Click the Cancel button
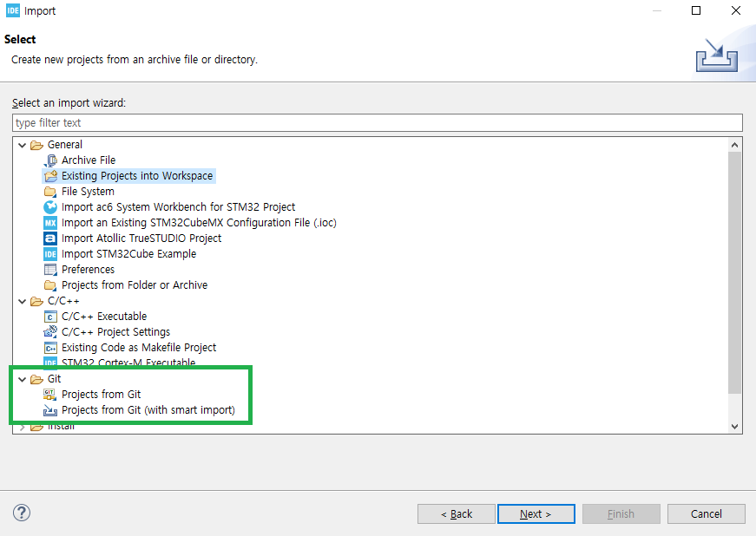756x536 pixels. [x=707, y=513]
